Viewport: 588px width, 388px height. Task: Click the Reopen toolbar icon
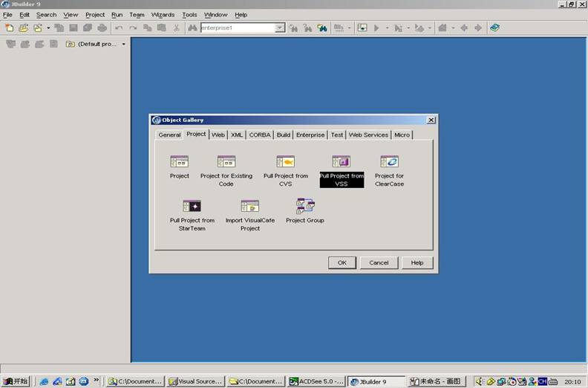[x=38, y=28]
